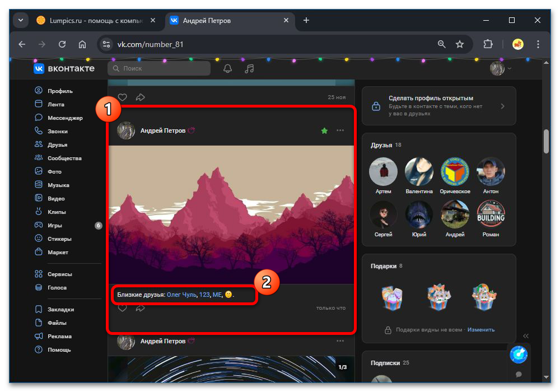Bookmark this page with the star
This screenshot has height=392, width=560.
coord(460,44)
